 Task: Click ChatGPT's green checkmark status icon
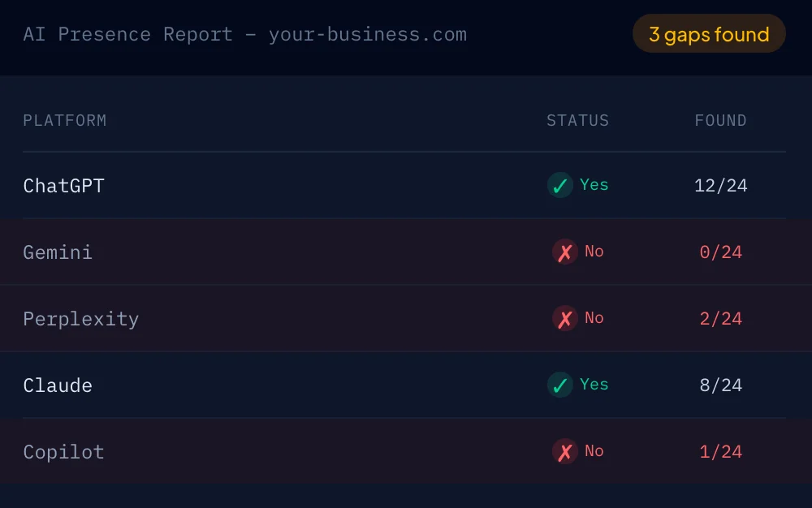pyautogui.click(x=559, y=185)
